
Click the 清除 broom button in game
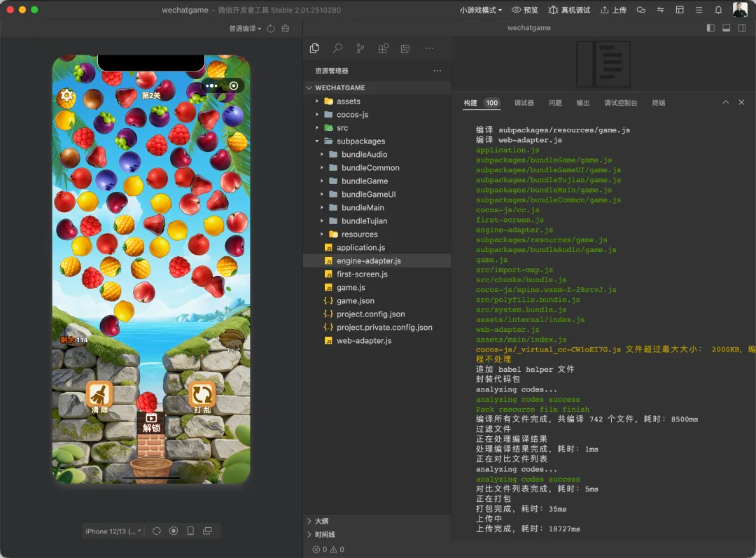click(100, 398)
